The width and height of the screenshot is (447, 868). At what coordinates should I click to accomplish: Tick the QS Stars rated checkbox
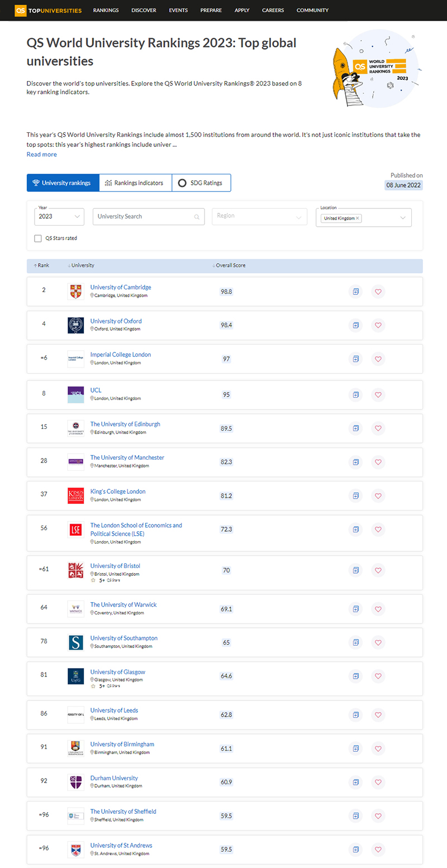point(38,239)
